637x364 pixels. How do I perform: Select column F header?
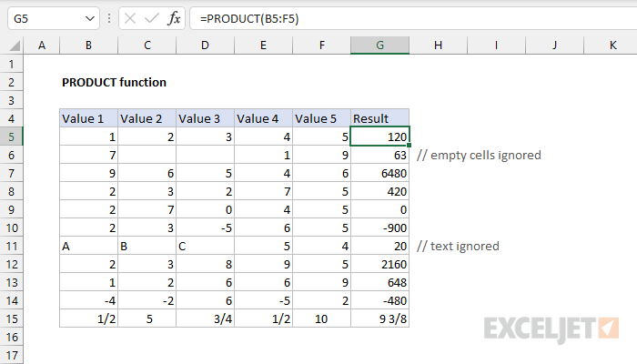pyautogui.click(x=322, y=45)
